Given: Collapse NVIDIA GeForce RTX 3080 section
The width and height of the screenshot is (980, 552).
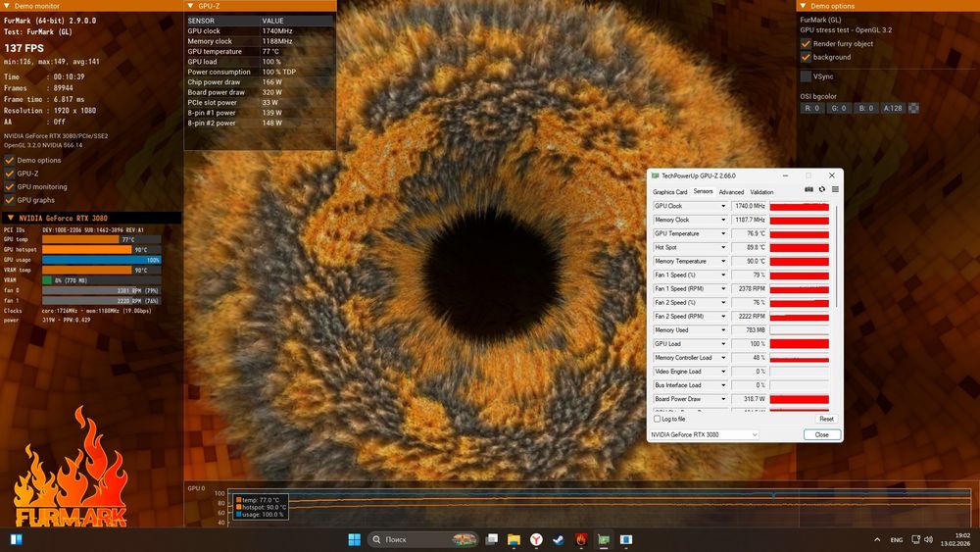Looking at the screenshot, I should [11, 219].
